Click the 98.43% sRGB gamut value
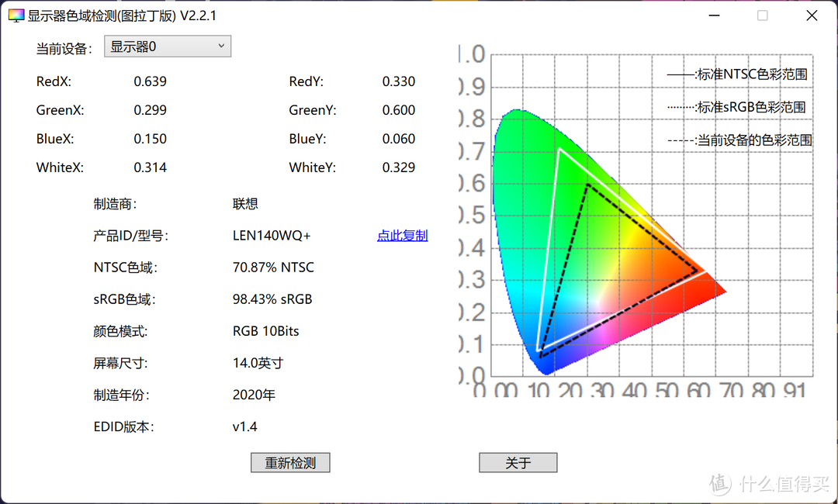The image size is (838, 504). [x=272, y=299]
